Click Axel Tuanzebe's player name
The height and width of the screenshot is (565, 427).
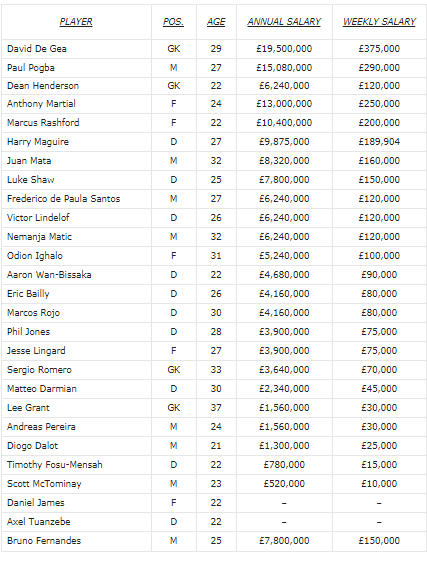[39, 522]
